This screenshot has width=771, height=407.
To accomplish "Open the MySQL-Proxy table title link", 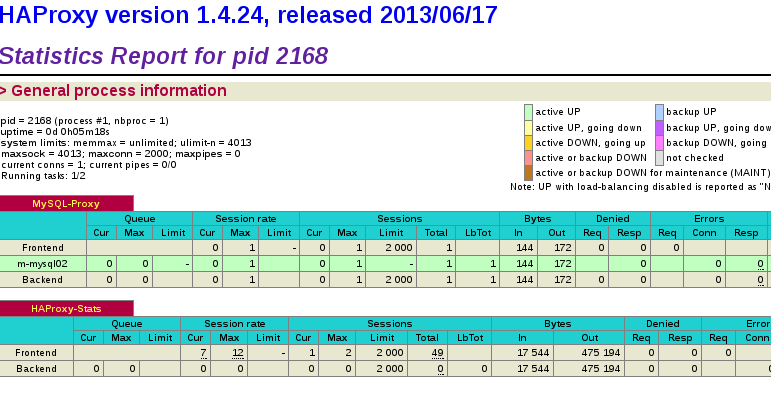I will [66, 204].
